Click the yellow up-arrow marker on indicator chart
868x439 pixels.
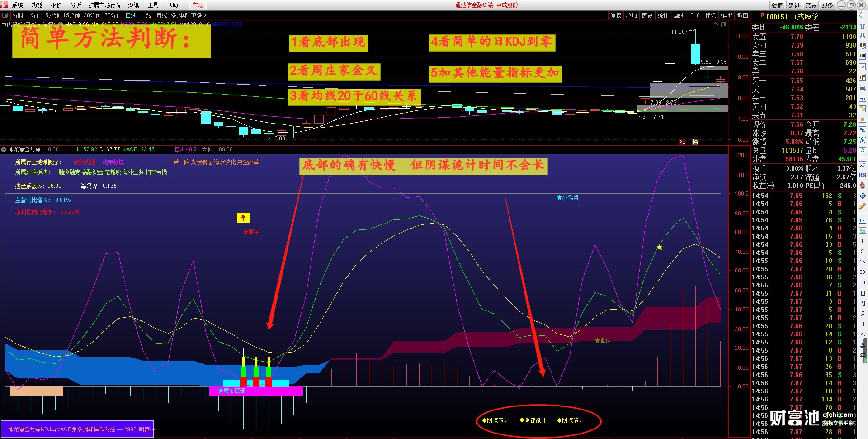coord(243,218)
